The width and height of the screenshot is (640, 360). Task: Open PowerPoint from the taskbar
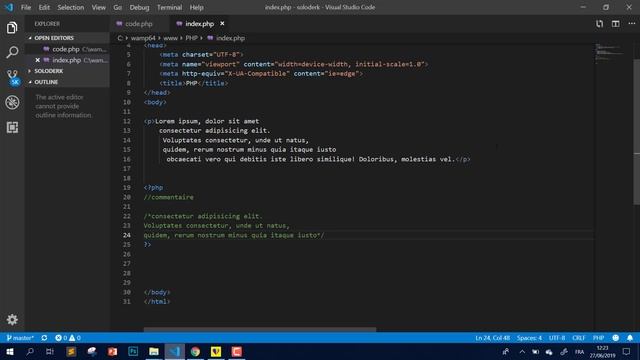112,352
